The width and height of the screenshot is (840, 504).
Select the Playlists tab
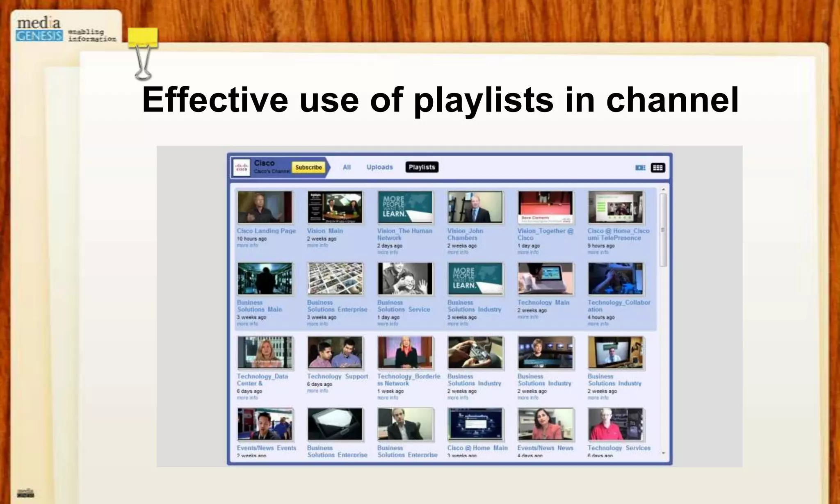pyautogui.click(x=422, y=167)
